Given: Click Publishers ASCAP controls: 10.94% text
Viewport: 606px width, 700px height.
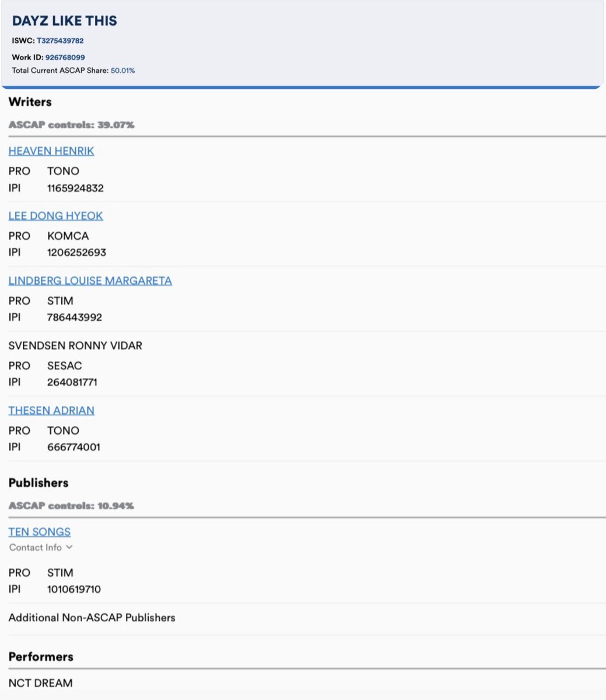Looking at the screenshot, I should click(x=71, y=506).
